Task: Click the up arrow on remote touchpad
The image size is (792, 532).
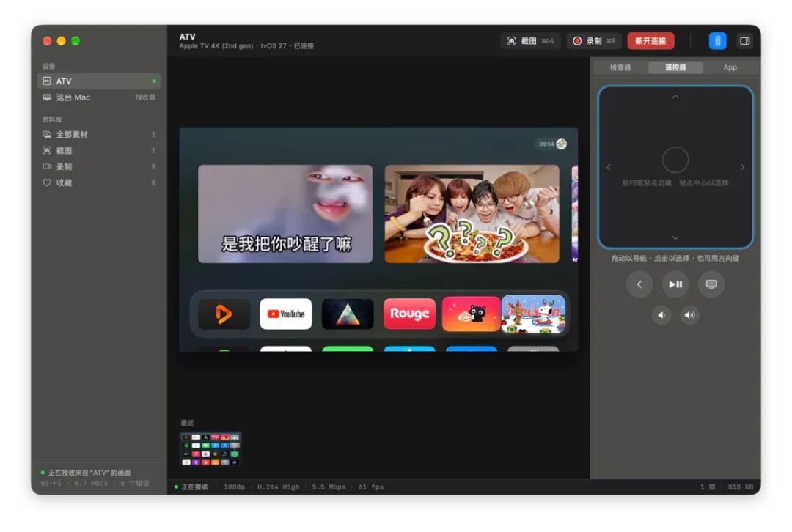Action: point(675,97)
